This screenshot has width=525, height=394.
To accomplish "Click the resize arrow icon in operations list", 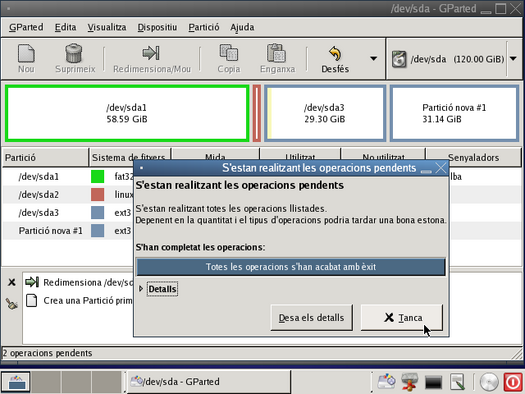I will pyautogui.click(x=32, y=282).
